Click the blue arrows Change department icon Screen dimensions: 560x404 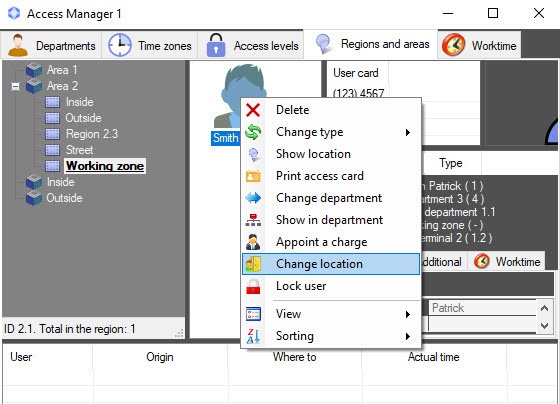(253, 198)
